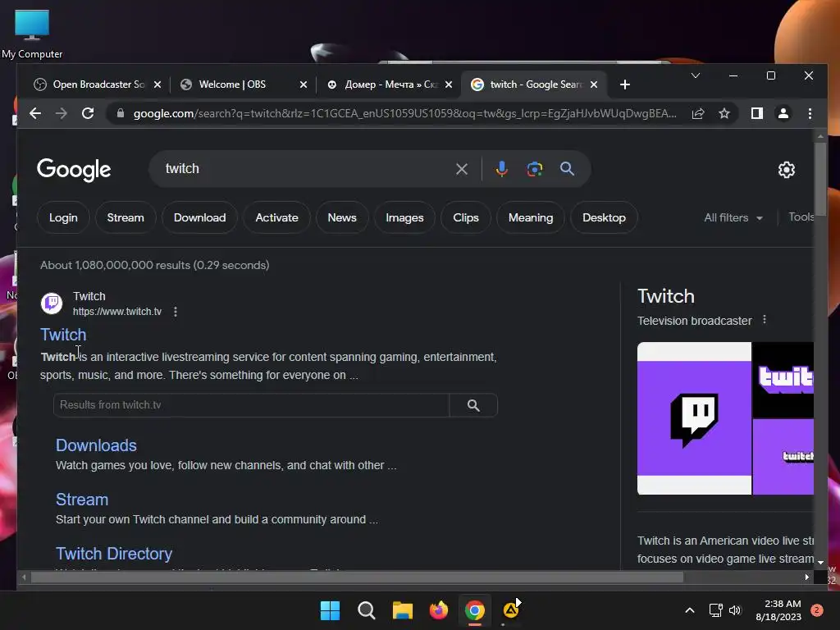Click the Twitch favicon in first result
The width and height of the screenshot is (840, 630).
[x=52, y=304]
